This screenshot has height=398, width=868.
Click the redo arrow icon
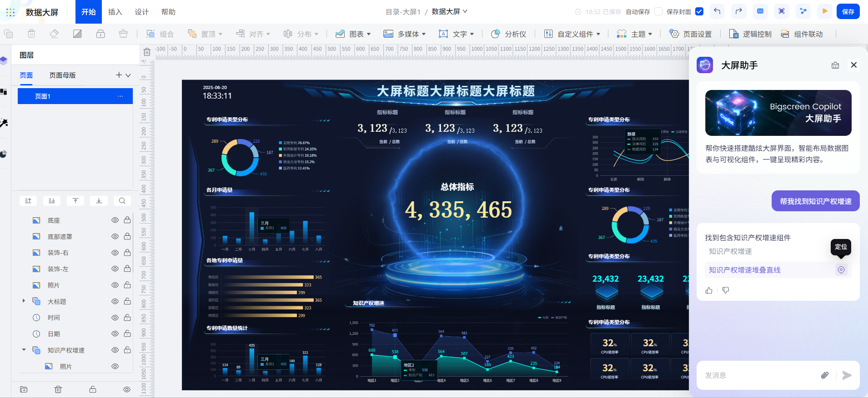[738, 11]
